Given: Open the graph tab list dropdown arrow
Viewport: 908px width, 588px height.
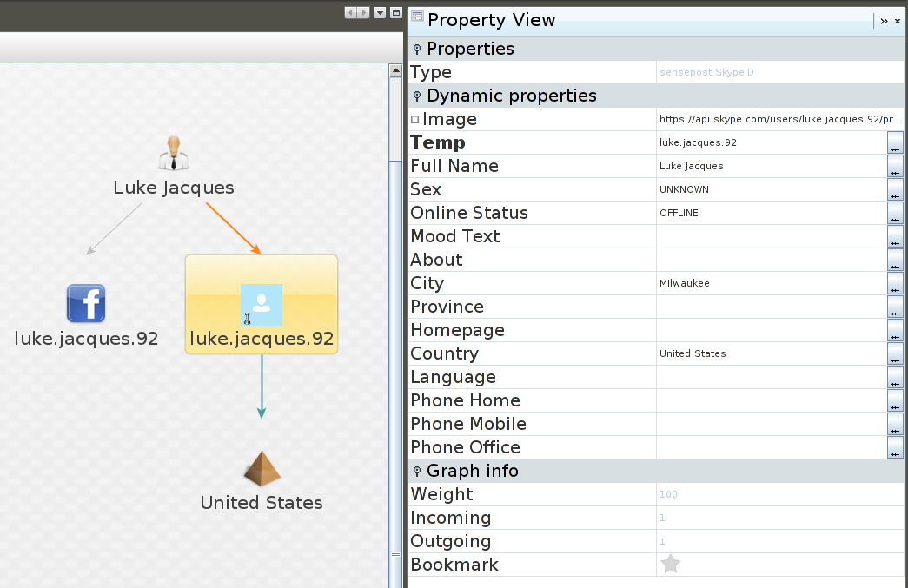Looking at the screenshot, I should [380, 12].
